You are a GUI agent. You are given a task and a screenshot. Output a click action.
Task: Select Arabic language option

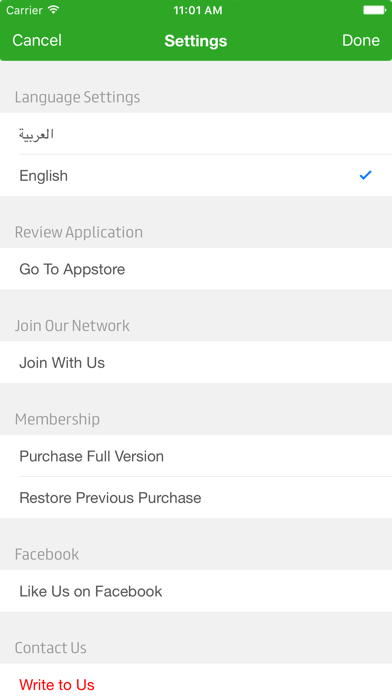[x=196, y=134]
